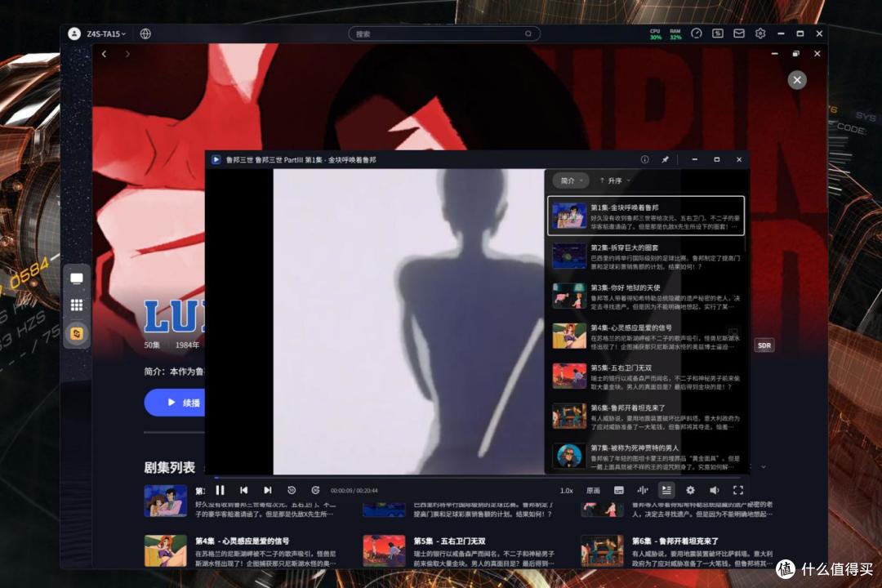
Task: Seek using the video progress bar
Action: [x=477, y=478]
